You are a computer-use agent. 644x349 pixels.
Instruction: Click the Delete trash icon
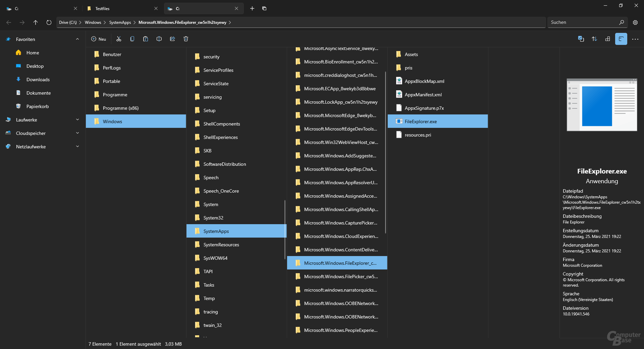coord(186,39)
